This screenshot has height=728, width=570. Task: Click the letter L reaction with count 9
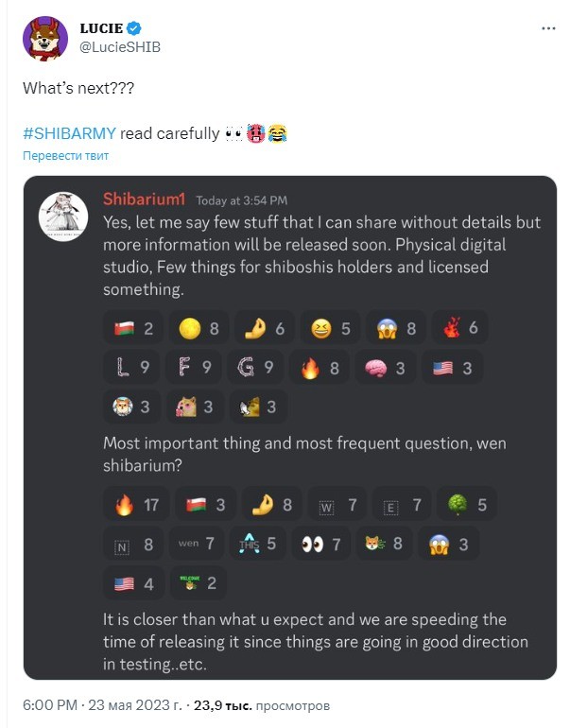pyautogui.click(x=131, y=367)
